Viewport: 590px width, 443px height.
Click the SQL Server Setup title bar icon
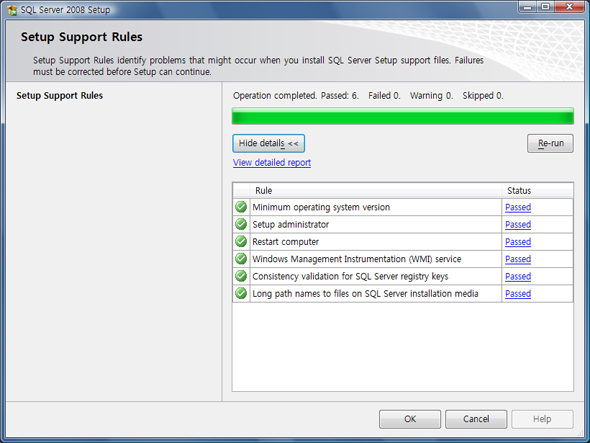[x=12, y=10]
